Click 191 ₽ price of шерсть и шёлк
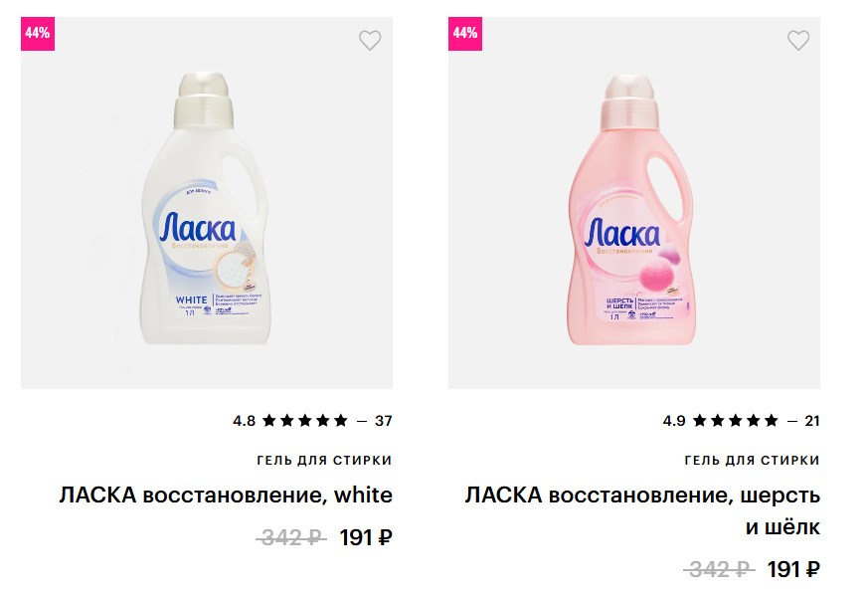Viewport: 868px width, 594px height. pyautogui.click(x=793, y=570)
